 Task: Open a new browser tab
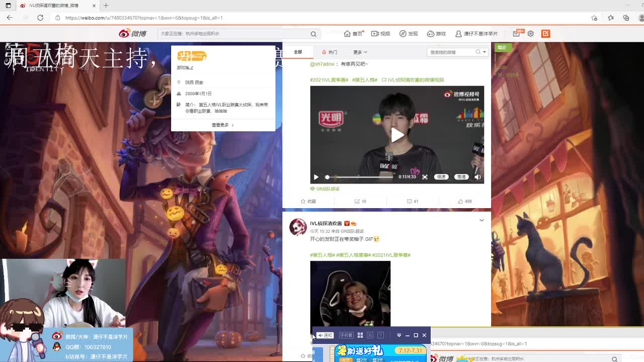point(106,6)
